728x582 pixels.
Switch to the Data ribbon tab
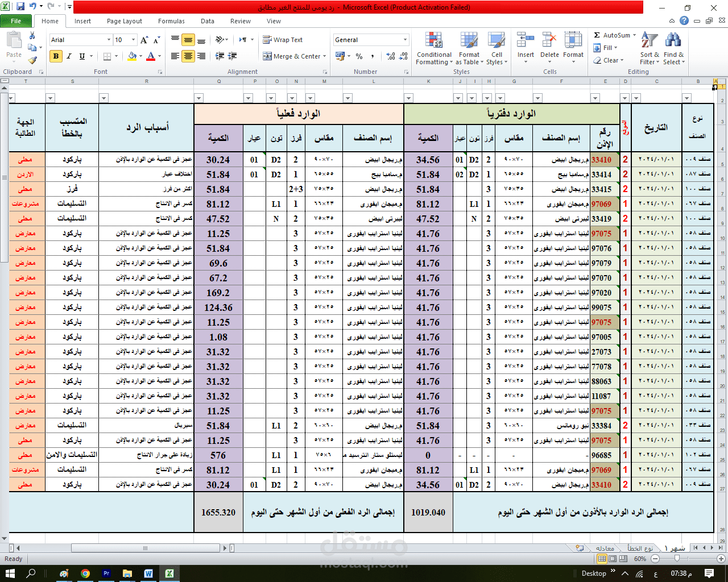point(208,21)
